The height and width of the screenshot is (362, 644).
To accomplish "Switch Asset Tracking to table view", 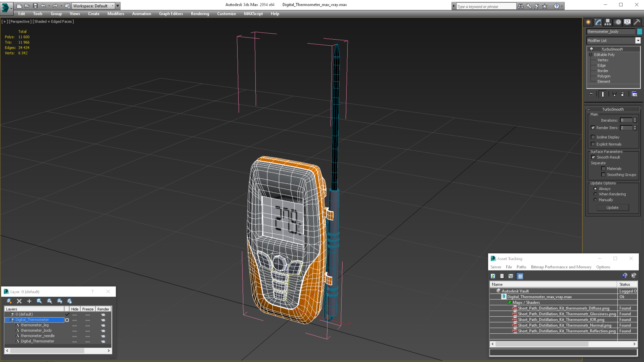I will 520,276.
